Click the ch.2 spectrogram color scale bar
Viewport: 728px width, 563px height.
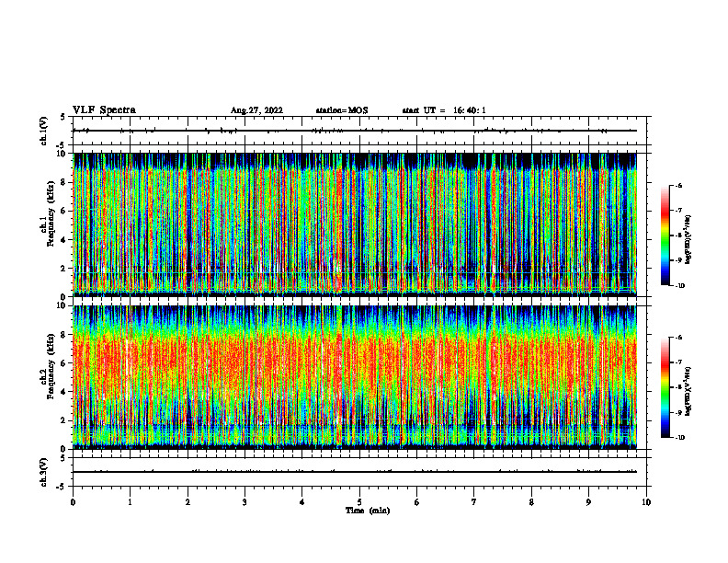tap(665, 387)
